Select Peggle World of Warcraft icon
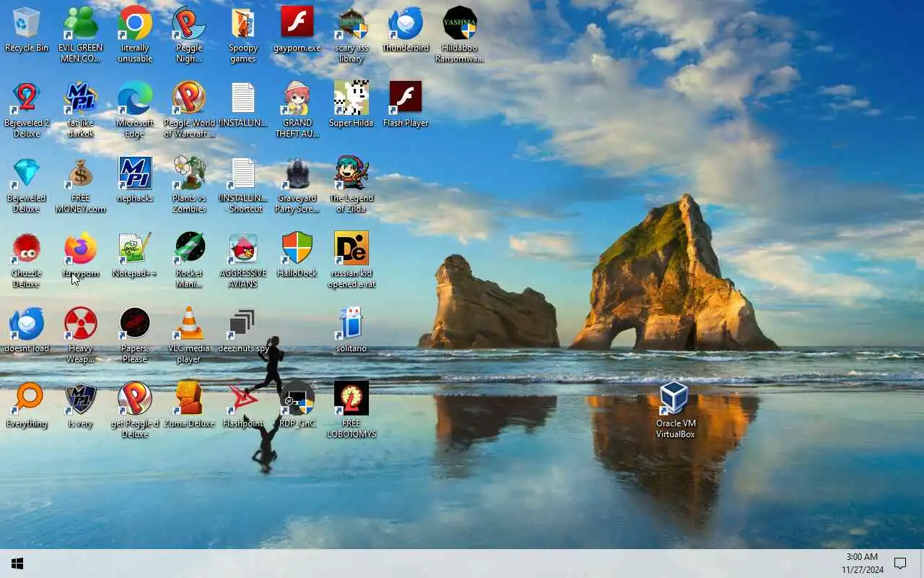The height and width of the screenshot is (578, 924). (x=189, y=98)
